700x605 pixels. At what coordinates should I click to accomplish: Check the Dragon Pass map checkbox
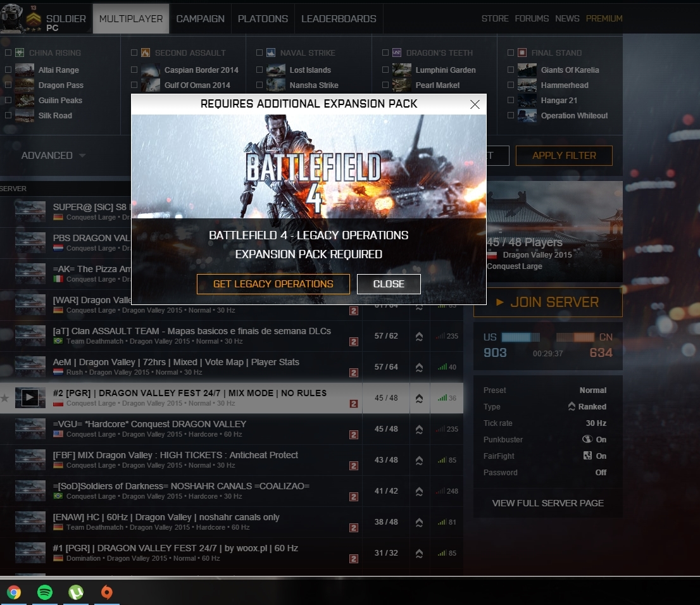tap(8, 85)
